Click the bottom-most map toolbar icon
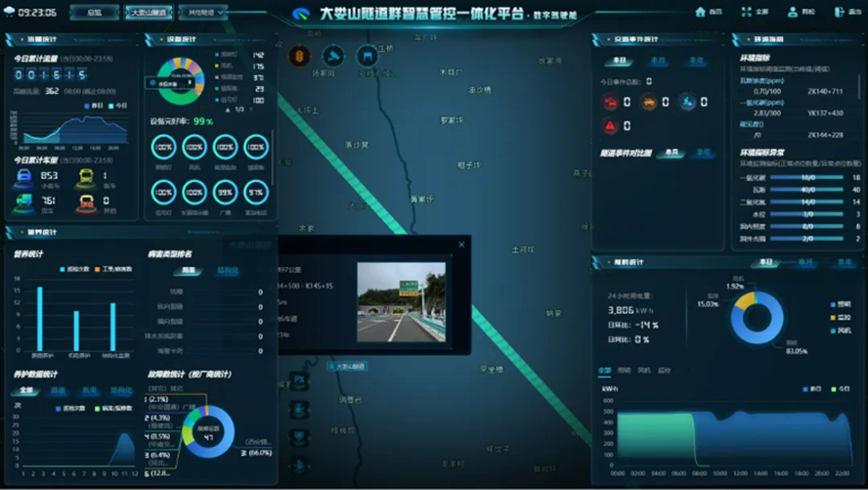Screen dimensions: 868x490 pyautogui.click(x=299, y=466)
